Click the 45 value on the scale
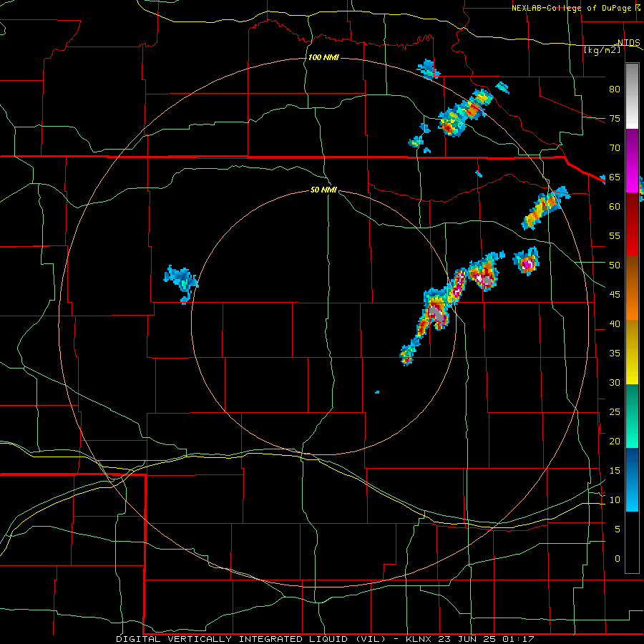644x644 pixels. click(x=615, y=295)
